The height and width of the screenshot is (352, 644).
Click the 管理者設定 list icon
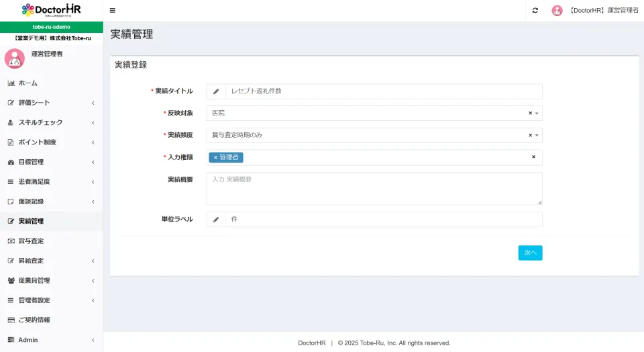(11, 300)
